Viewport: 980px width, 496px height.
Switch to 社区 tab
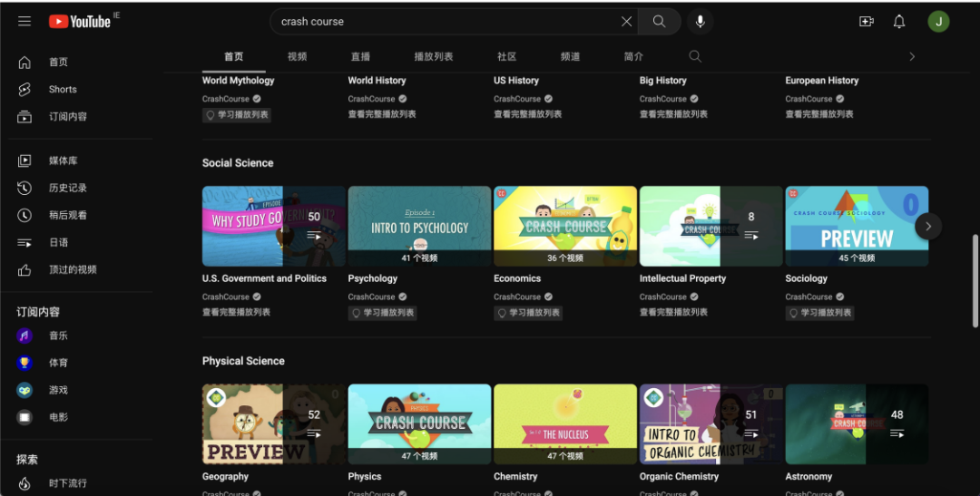click(507, 56)
